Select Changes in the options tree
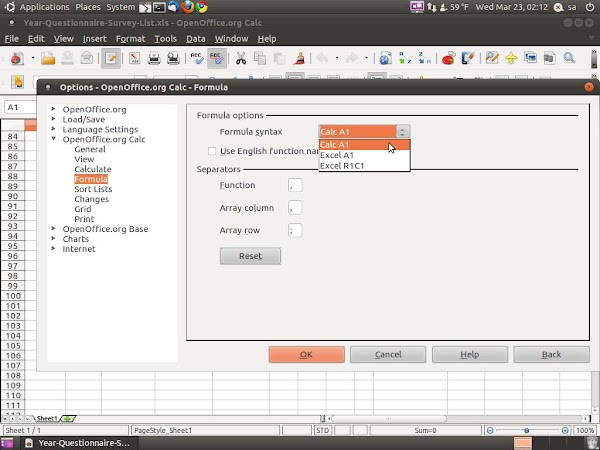This screenshot has height=450, width=600. click(x=91, y=199)
